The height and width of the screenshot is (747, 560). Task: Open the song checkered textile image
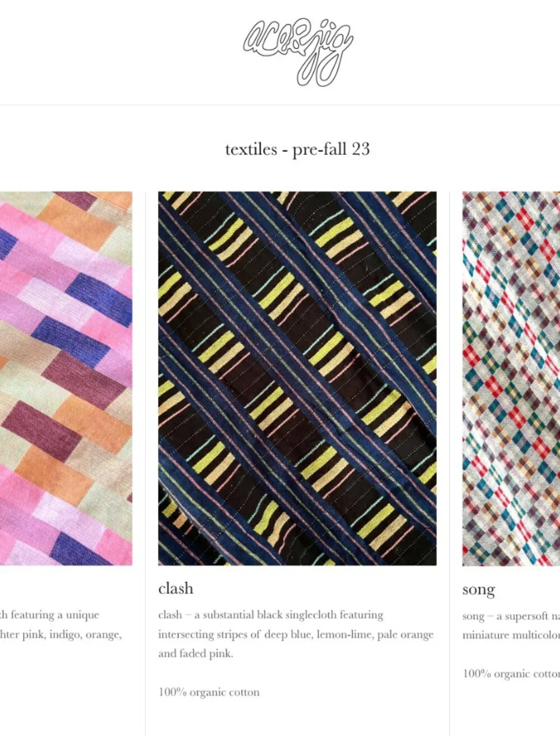[511, 378]
